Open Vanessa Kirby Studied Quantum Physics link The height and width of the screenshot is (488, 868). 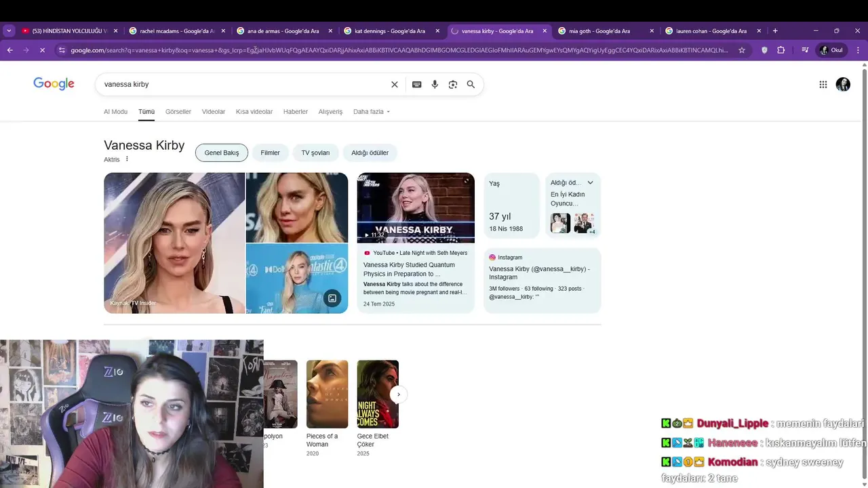click(x=409, y=269)
